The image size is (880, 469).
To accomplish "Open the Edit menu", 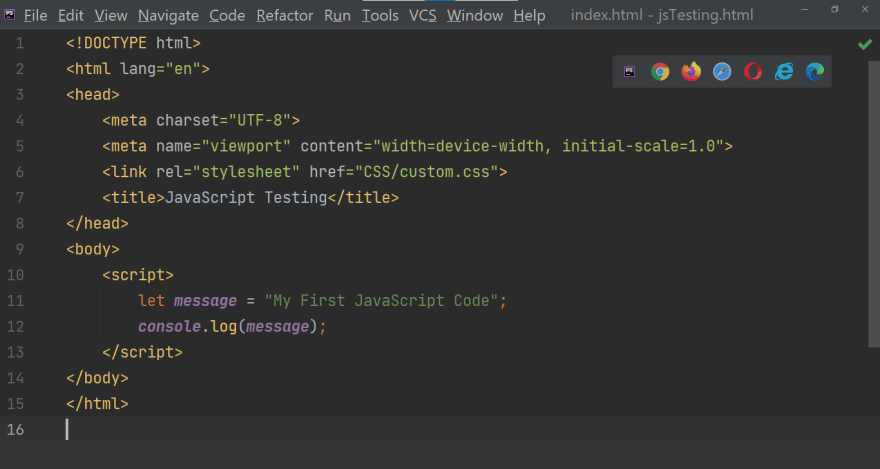I will 71,16.
